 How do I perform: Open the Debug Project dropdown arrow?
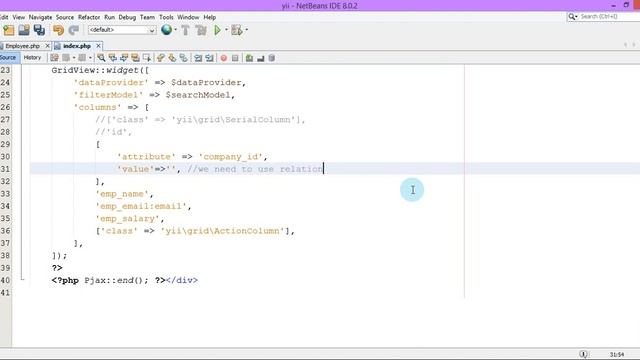click(x=247, y=30)
